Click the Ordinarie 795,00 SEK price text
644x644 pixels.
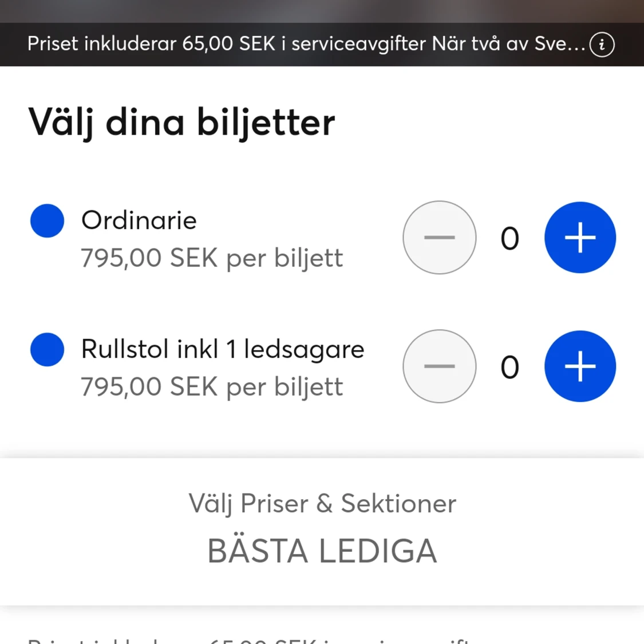pos(212,258)
